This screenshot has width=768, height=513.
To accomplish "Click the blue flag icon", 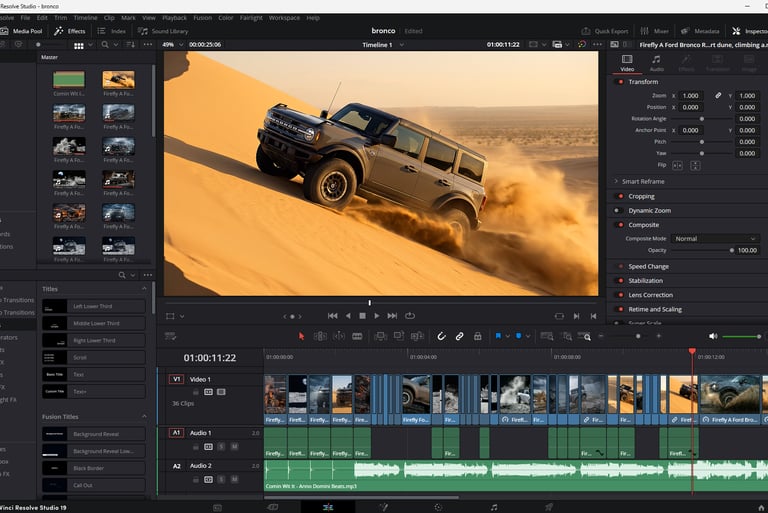I will pos(497,336).
